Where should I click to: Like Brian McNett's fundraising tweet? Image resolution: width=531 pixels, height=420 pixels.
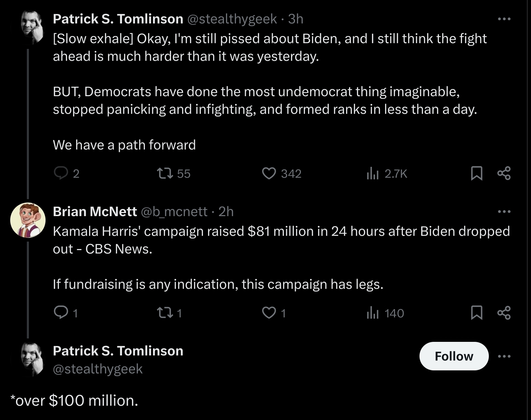click(x=274, y=313)
